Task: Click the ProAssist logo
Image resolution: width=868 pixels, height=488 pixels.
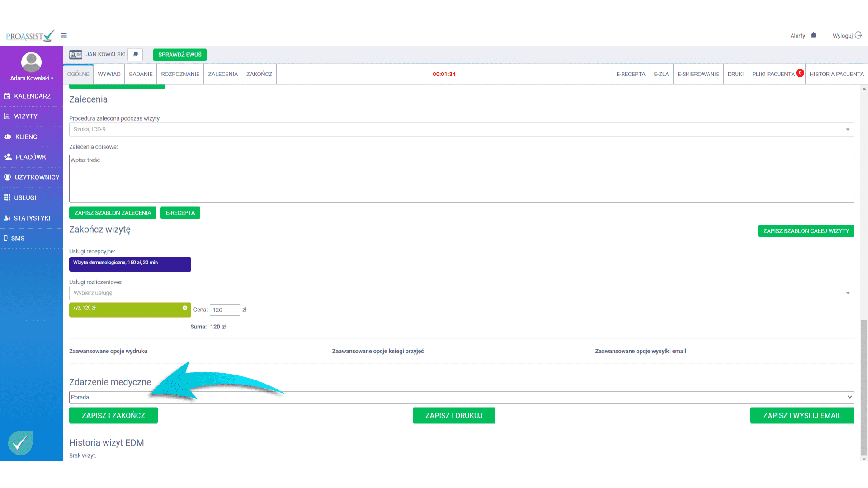Action: (30, 36)
